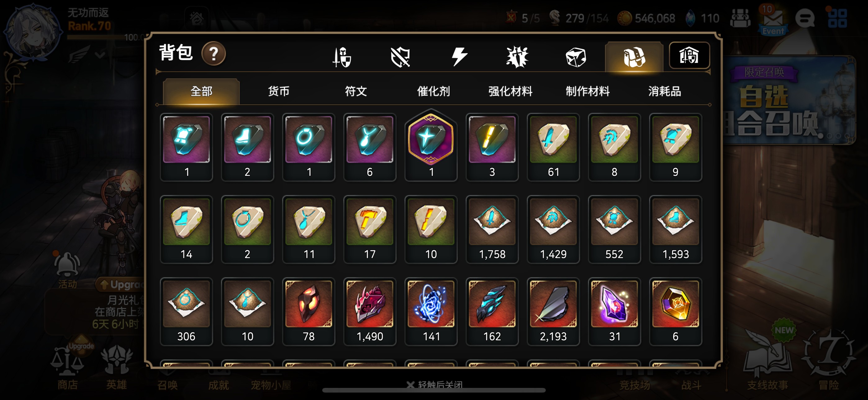Open the backpack help question mark
The image size is (868, 400).
point(213,54)
